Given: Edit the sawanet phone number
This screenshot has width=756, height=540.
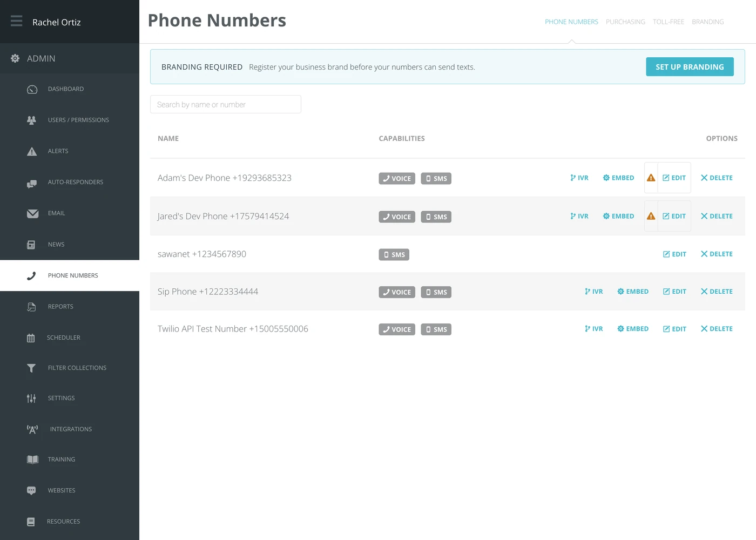Looking at the screenshot, I should (674, 254).
